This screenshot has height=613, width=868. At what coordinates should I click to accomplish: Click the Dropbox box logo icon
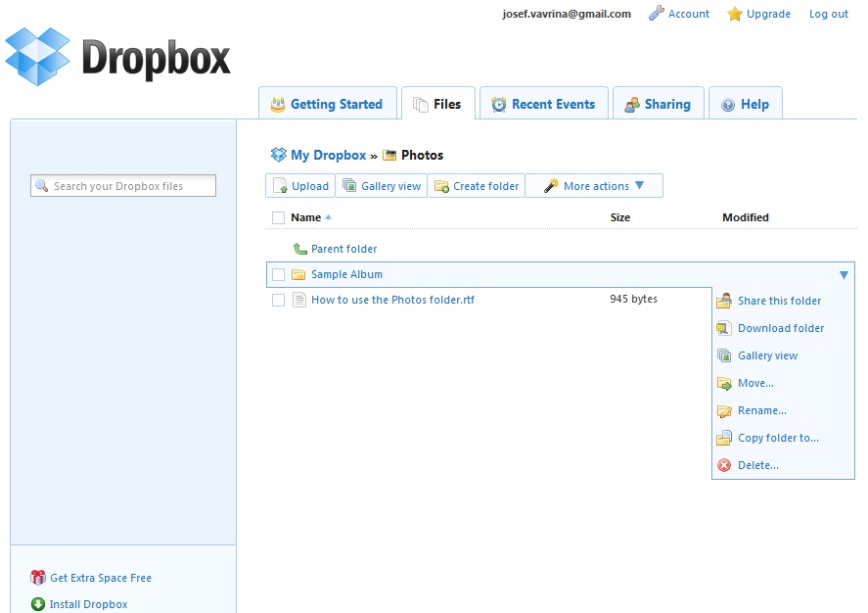pos(37,57)
